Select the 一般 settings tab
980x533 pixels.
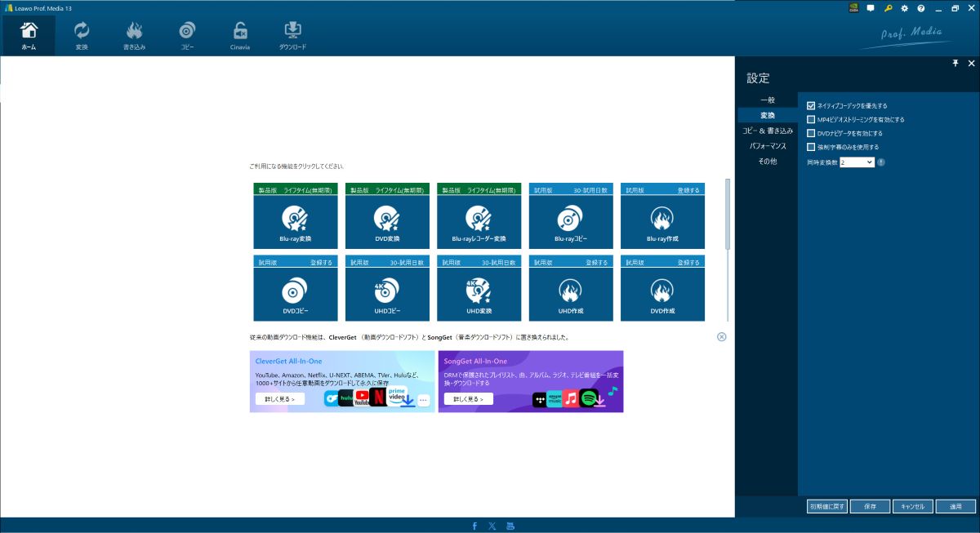point(767,100)
